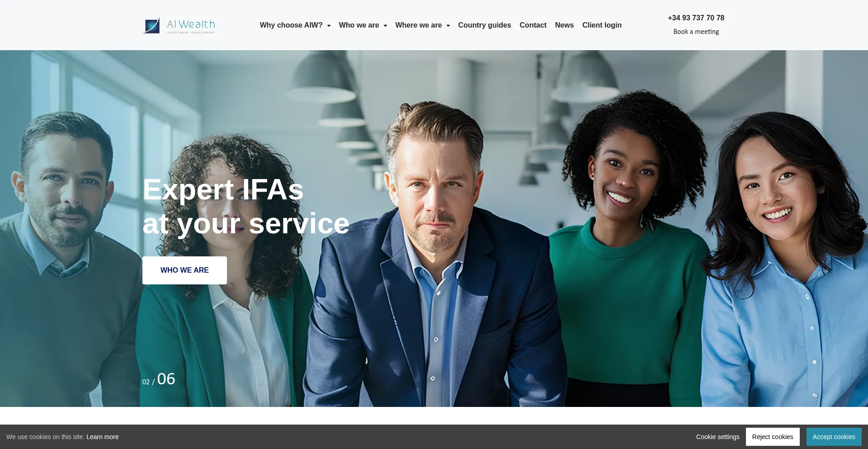This screenshot has height=449, width=868.
Task: Expand the Why choose AIW? dropdown arrow
Action: [329, 26]
